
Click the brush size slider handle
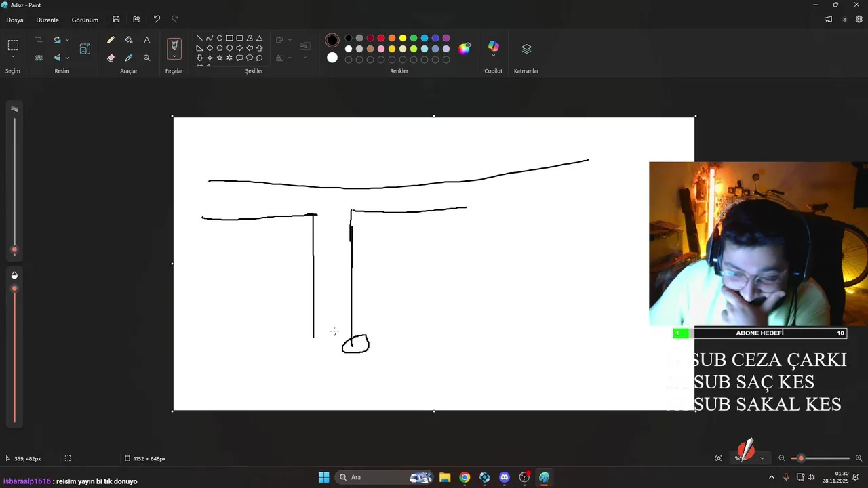14,250
